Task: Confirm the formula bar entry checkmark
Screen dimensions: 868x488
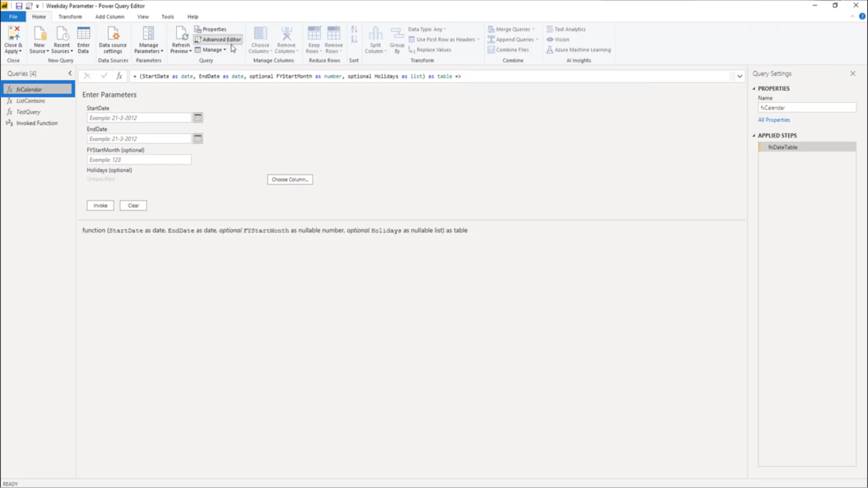Action: coord(104,76)
